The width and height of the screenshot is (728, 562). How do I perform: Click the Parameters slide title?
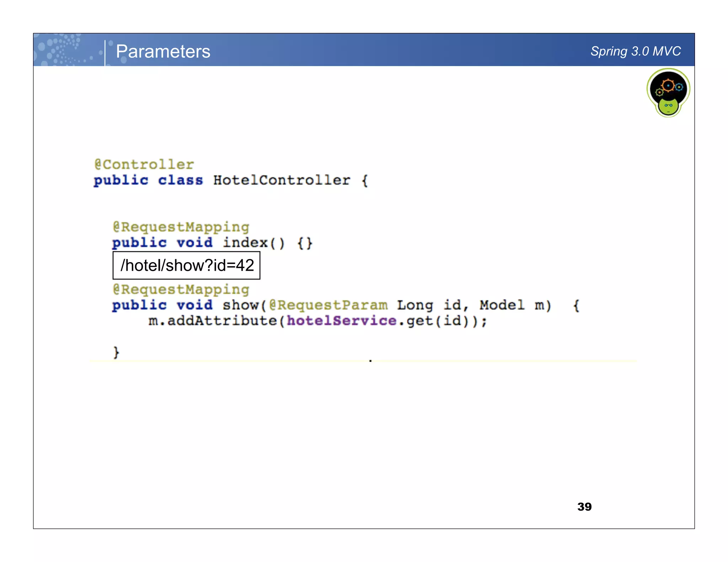click(x=163, y=52)
